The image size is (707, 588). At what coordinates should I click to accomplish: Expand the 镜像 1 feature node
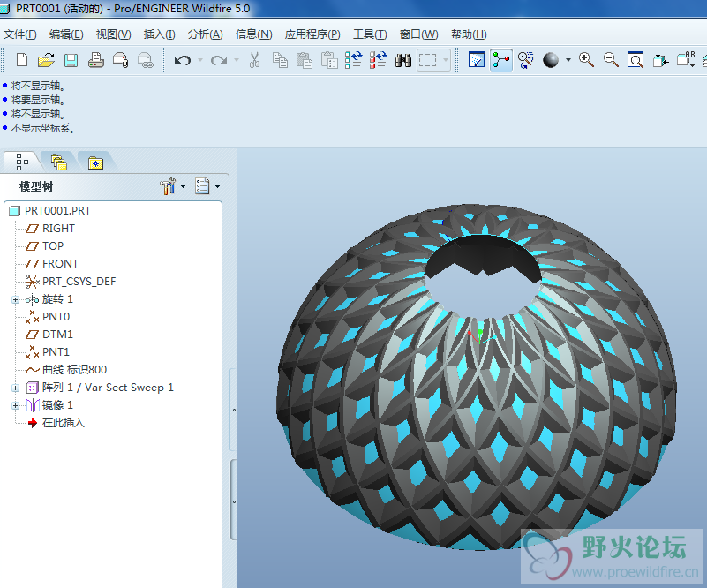pyautogui.click(x=15, y=405)
